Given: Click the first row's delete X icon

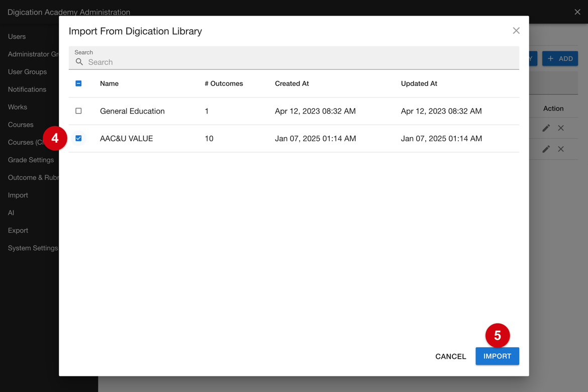Looking at the screenshot, I should point(561,128).
